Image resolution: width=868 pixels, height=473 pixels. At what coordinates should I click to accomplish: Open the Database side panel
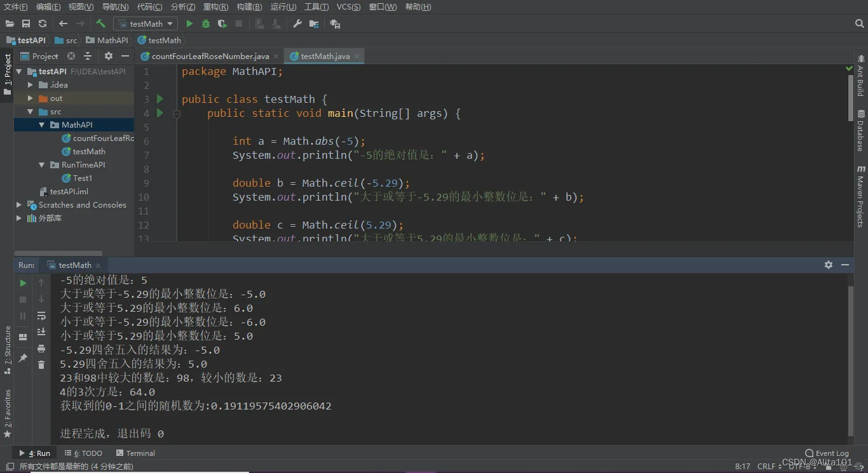(860, 131)
